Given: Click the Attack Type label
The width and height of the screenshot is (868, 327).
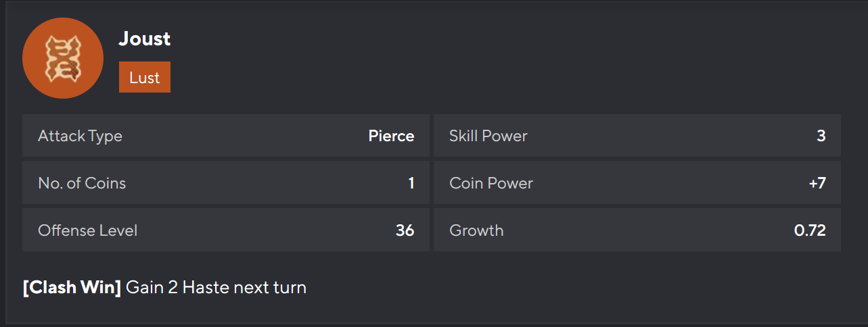Looking at the screenshot, I should [x=80, y=136].
